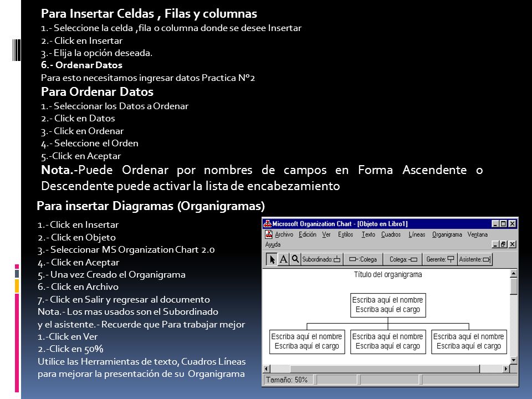Close the Organization Chart window
532x399 pixels.
coord(512,223)
